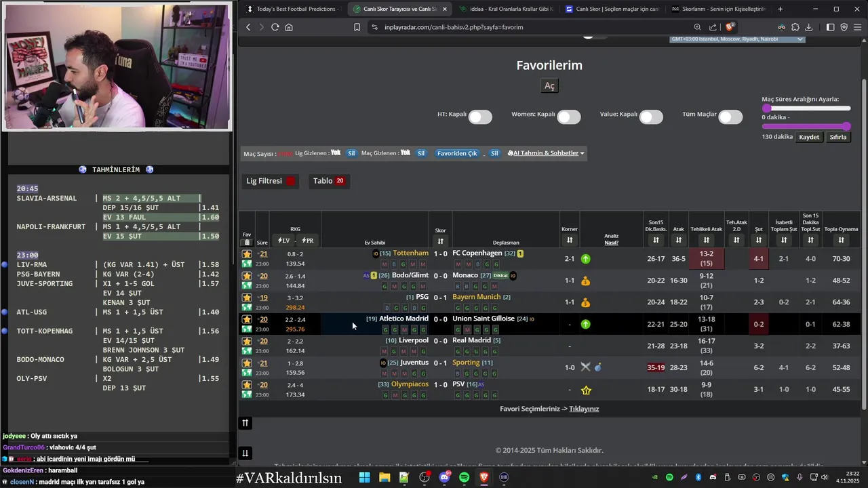868x488 pixels.
Task: Reload the page in browser toolbar
Action: click(x=275, y=27)
